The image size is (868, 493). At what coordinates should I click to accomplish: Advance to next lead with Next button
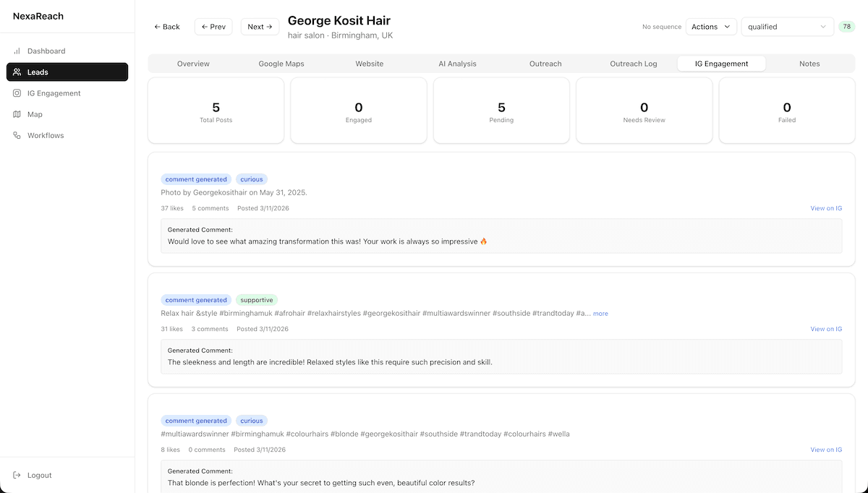[x=260, y=27]
